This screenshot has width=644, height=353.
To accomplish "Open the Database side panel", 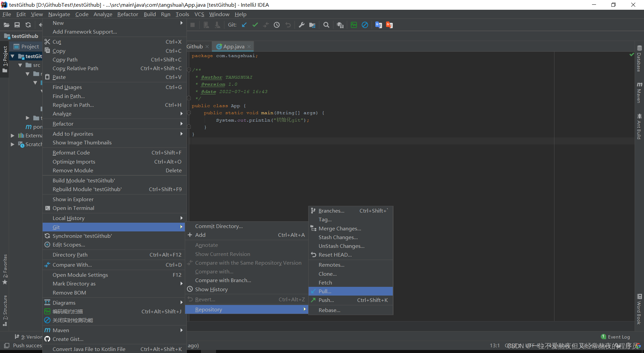I will pyautogui.click(x=639, y=58).
